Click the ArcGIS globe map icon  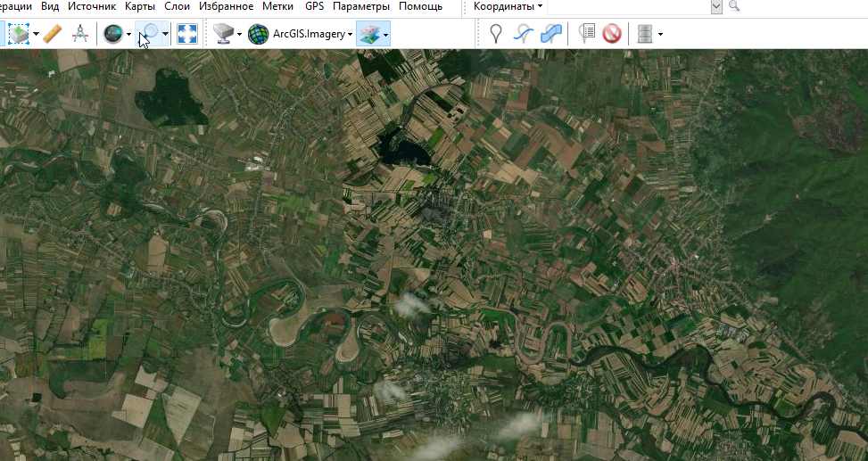(258, 35)
